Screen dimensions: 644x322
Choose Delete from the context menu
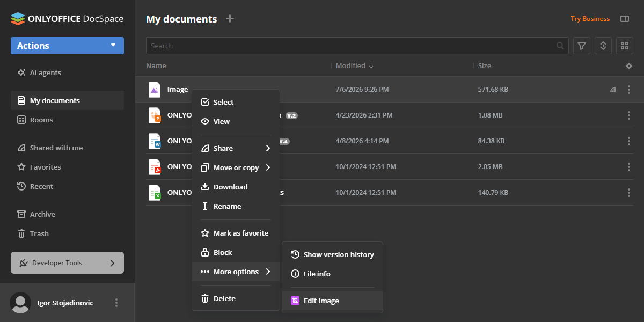pos(236,298)
